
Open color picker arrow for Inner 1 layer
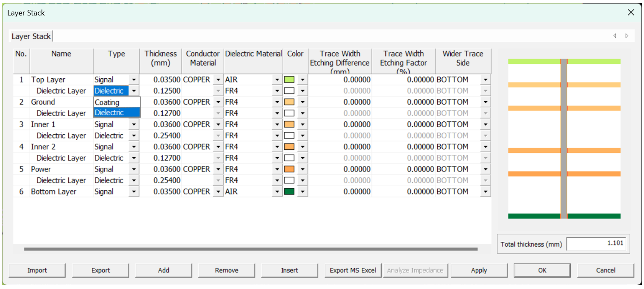point(302,125)
